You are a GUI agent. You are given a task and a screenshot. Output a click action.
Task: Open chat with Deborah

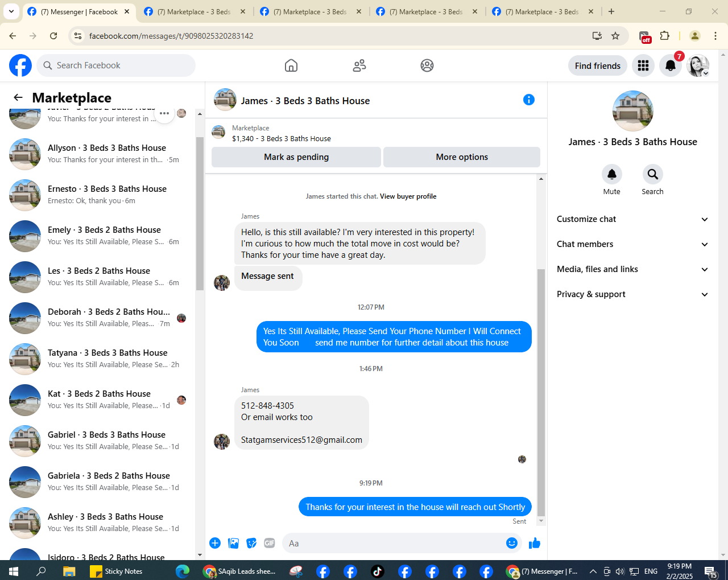click(98, 318)
